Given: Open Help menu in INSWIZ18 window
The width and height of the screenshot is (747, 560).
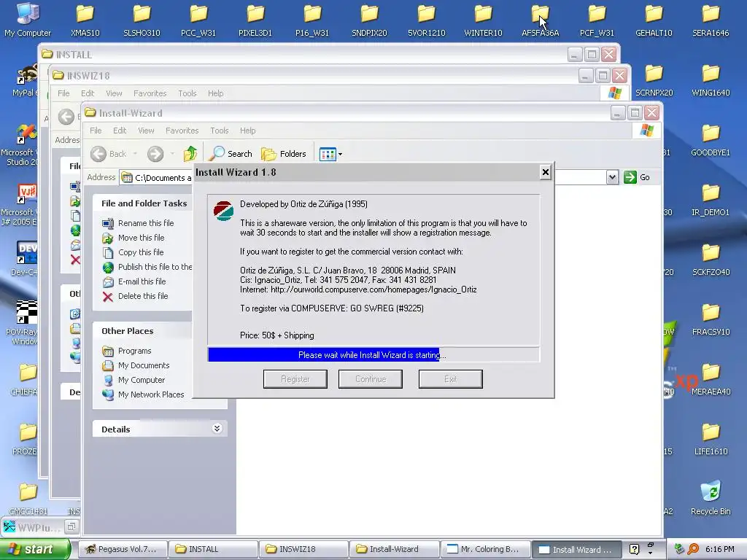Looking at the screenshot, I should (x=215, y=93).
